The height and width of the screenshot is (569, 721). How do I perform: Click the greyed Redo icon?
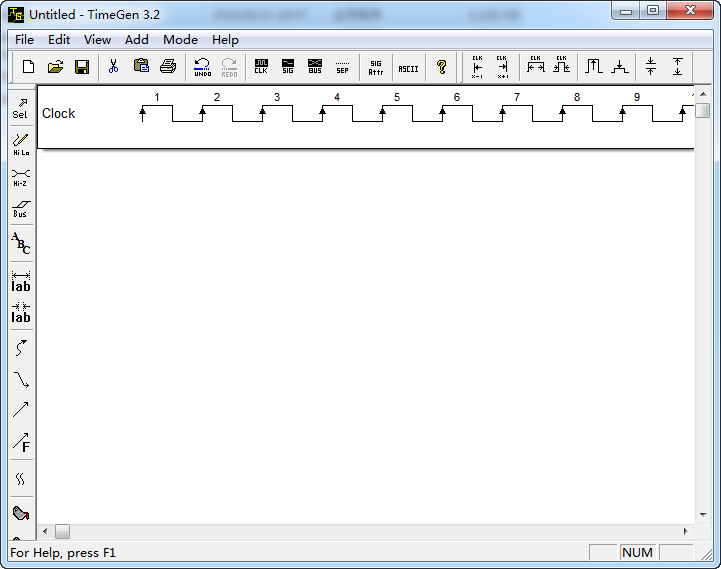[x=229, y=67]
